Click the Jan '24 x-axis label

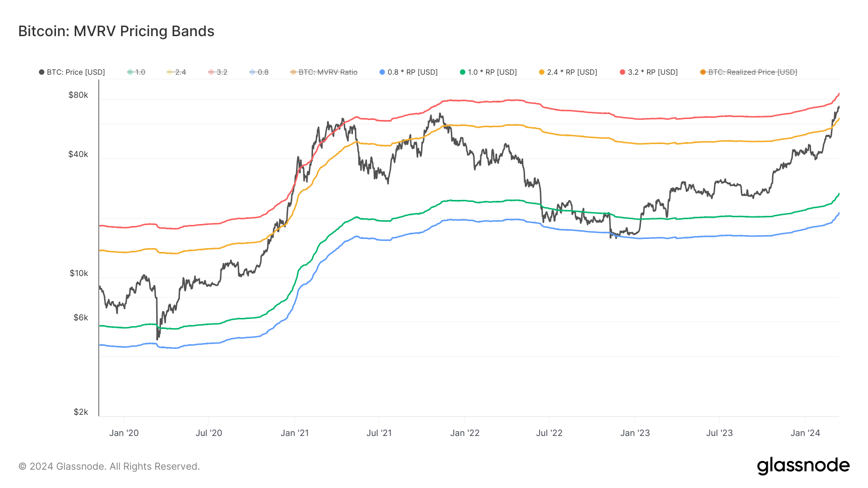coord(805,433)
